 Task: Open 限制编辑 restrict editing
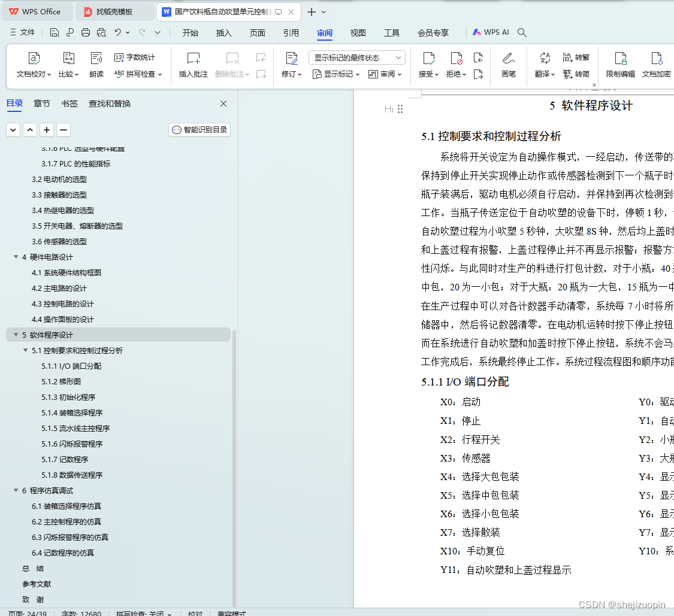click(x=620, y=65)
